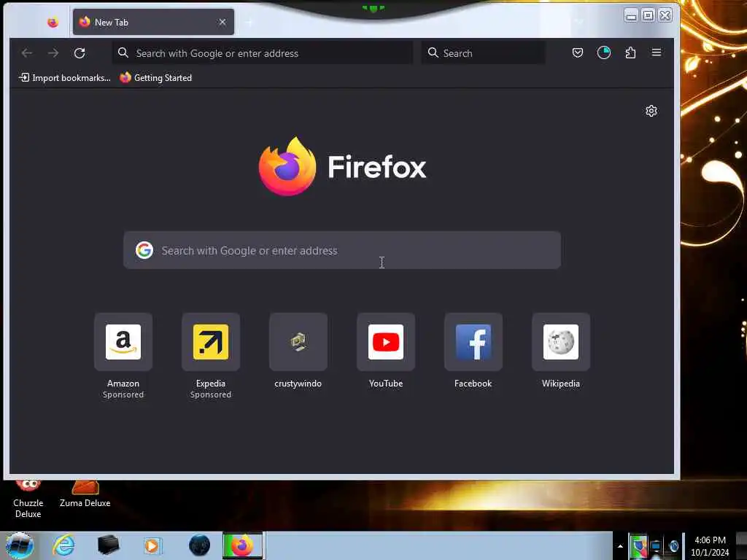The height and width of the screenshot is (560, 747).
Task: Open the Firefox account profile icon
Action: [603, 52]
